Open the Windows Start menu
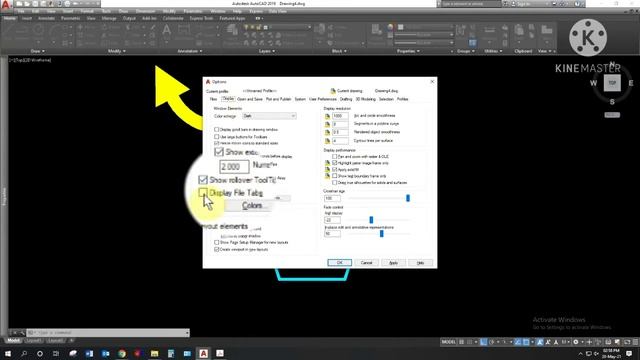 pos(8,353)
